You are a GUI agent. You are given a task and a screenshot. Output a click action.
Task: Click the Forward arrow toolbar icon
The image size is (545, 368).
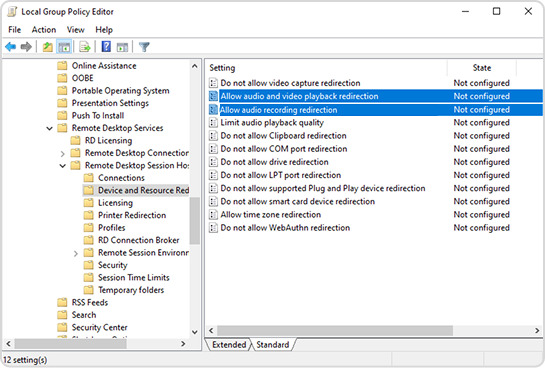click(26, 47)
